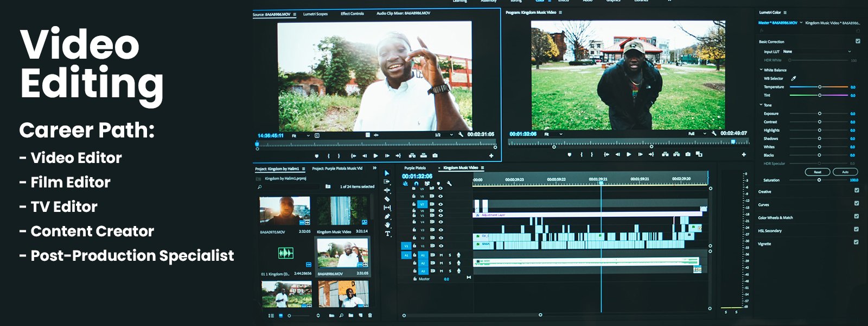This screenshot has width=868, height=326.
Task: Click the Reset button in Lumetri Color
Action: (818, 172)
